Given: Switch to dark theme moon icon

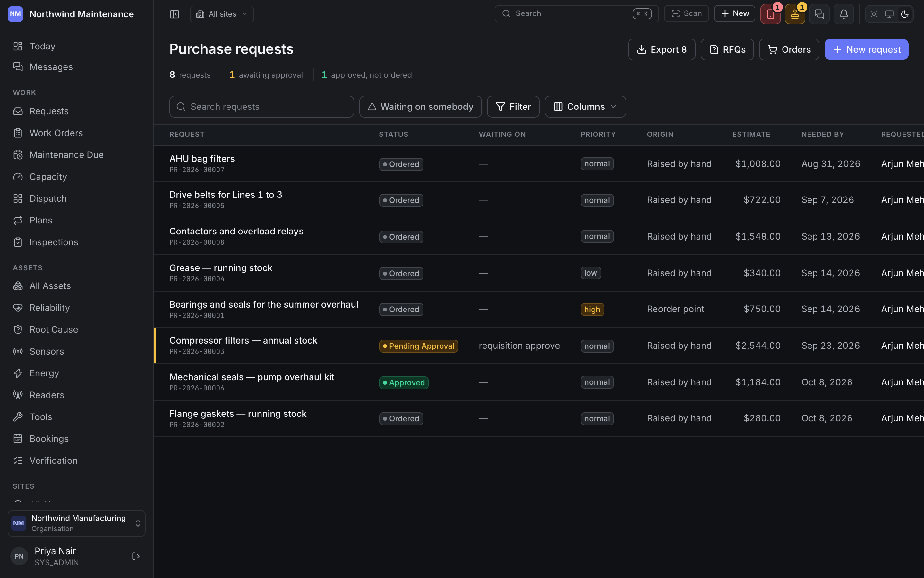Looking at the screenshot, I should pyautogui.click(x=904, y=14).
